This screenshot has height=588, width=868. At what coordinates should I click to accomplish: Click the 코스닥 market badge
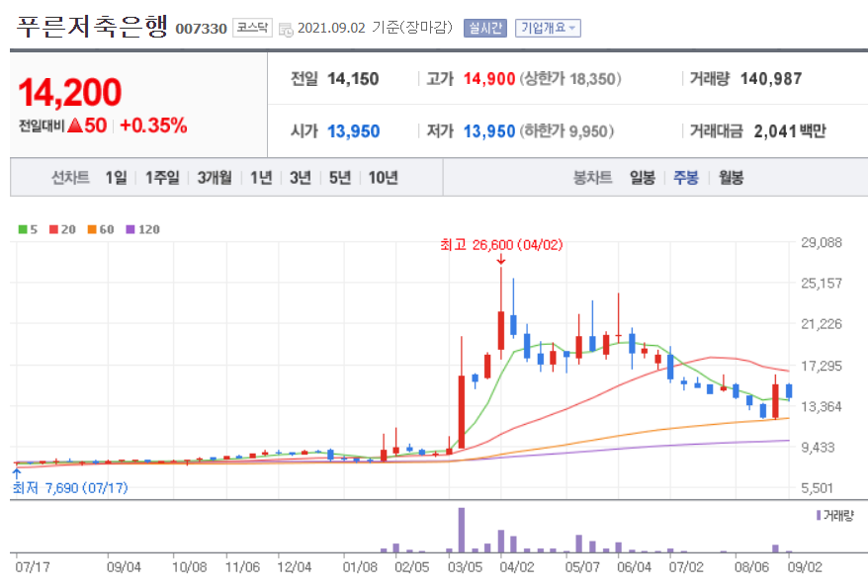tap(251, 28)
